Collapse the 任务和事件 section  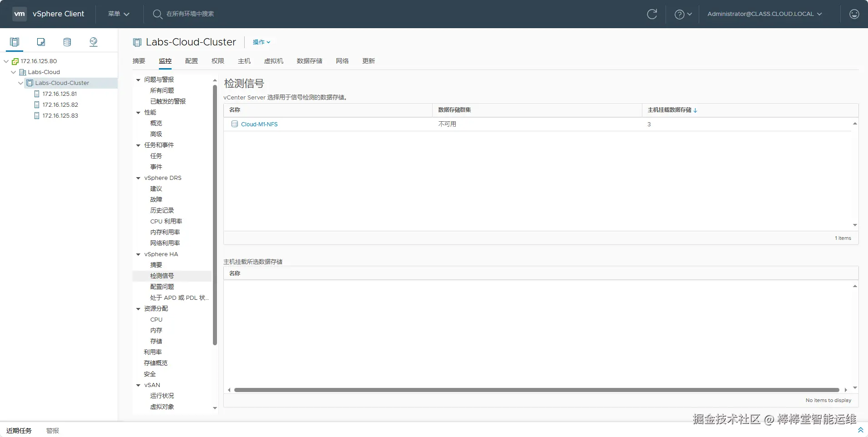tap(138, 145)
